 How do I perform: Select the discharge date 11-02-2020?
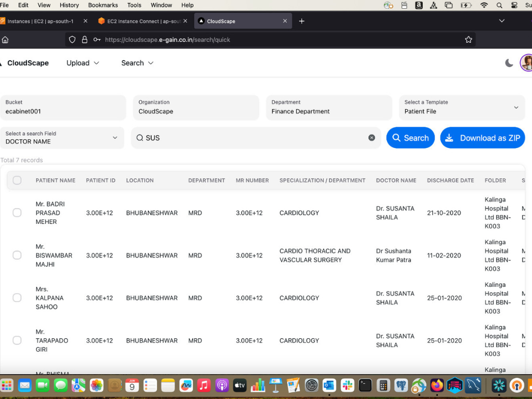(444, 255)
